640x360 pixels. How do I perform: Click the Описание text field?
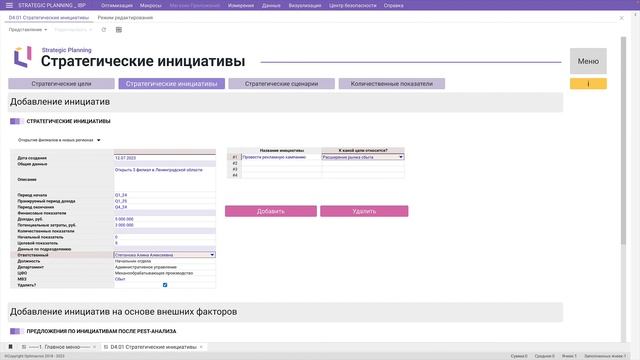pyautogui.click(x=164, y=179)
